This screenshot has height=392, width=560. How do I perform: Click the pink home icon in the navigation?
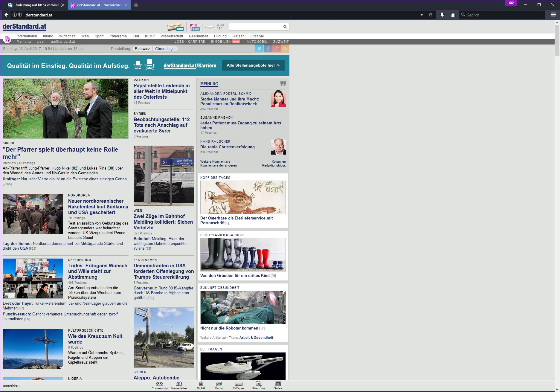tap(7, 39)
